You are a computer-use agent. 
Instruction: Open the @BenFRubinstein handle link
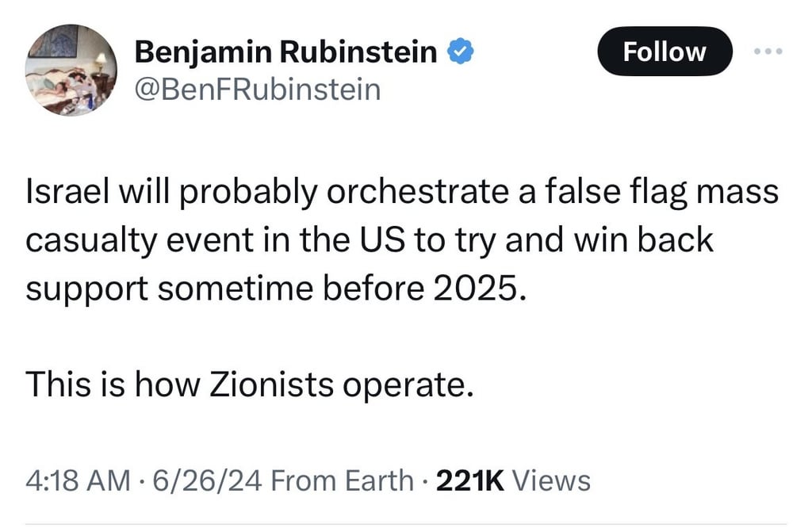pos(259,90)
